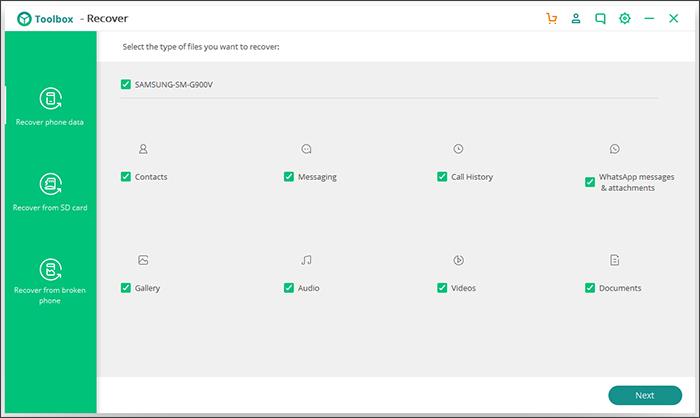Click the WhatsApp messages & attachments label
700x418 pixels.
637,182
